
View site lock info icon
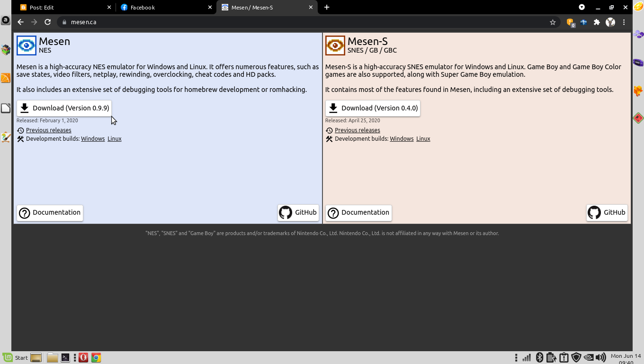point(64,22)
